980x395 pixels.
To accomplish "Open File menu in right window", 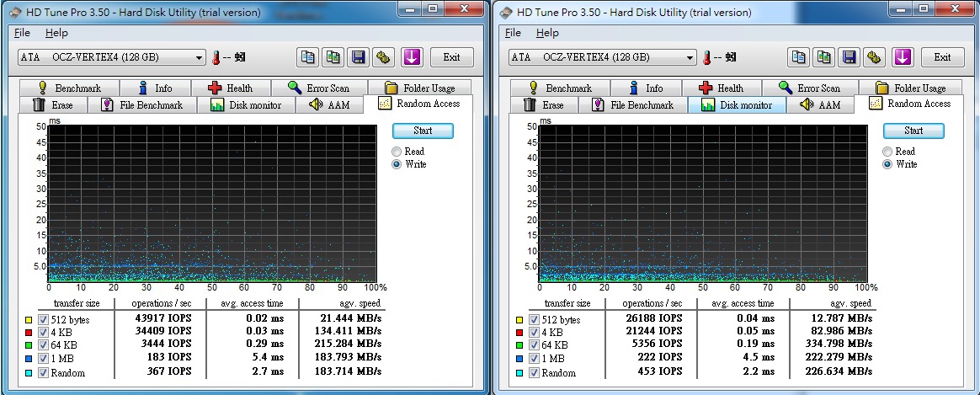I will [513, 33].
